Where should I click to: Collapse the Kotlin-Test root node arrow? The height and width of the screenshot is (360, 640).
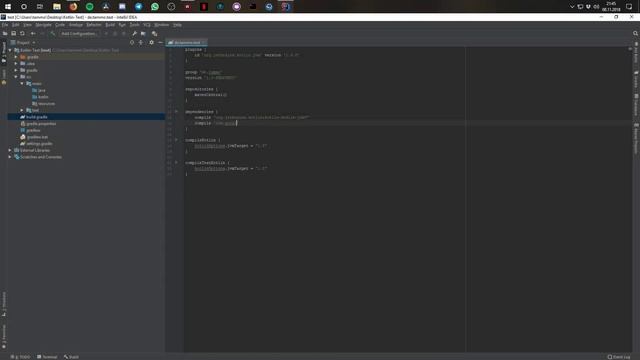click(x=10, y=50)
